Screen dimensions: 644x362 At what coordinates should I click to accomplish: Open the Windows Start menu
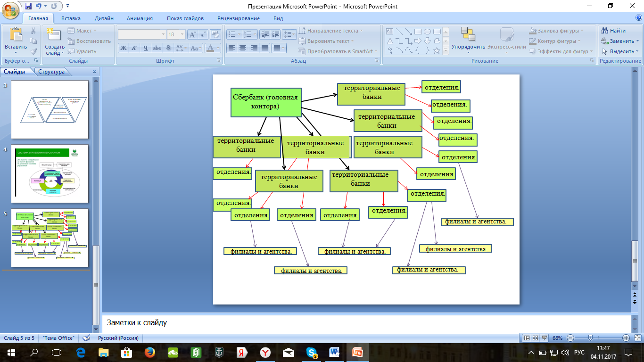(10, 352)
